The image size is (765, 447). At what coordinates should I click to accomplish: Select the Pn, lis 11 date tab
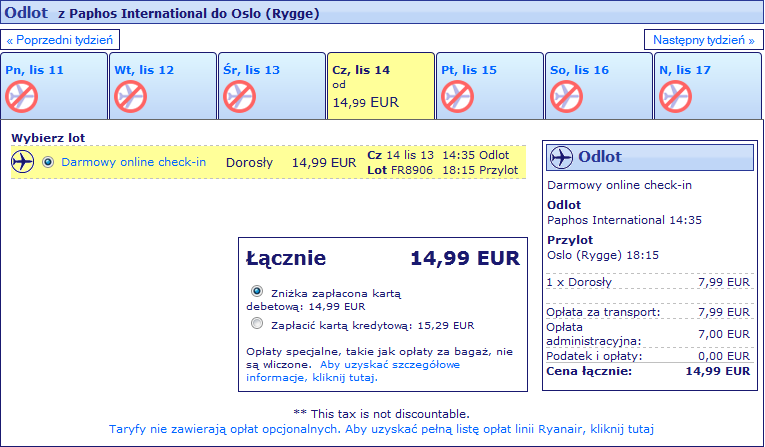(x=54, y=86)
